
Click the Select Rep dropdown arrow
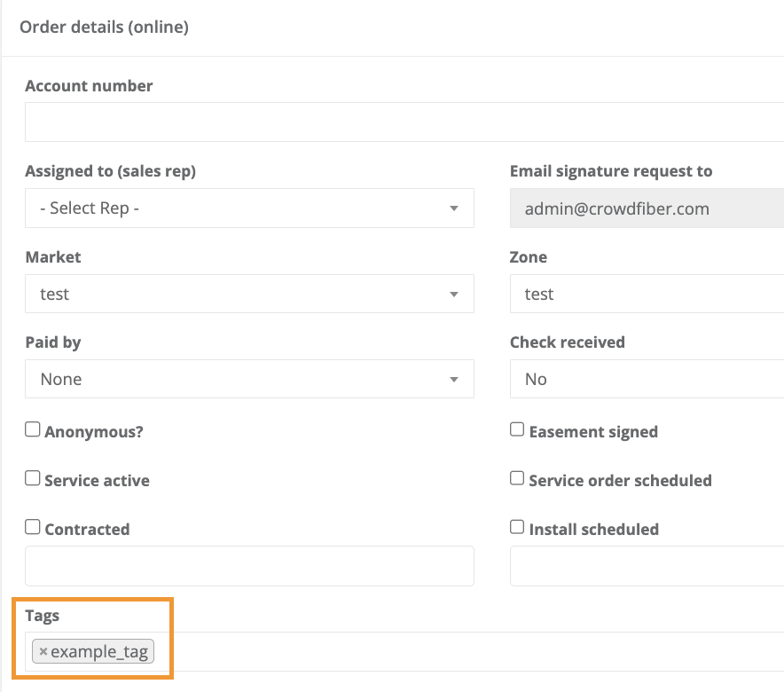pyautogui.click(x=454, y=208)
